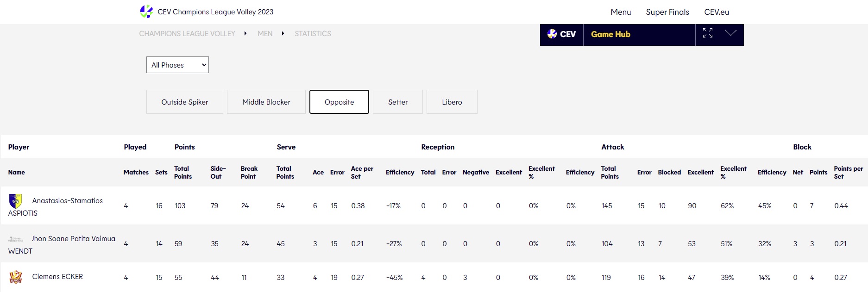Click breadcrumb arrow after MEN
This screenshot has height=292, width=868.
pyautogui.click(x=283, y=33)
